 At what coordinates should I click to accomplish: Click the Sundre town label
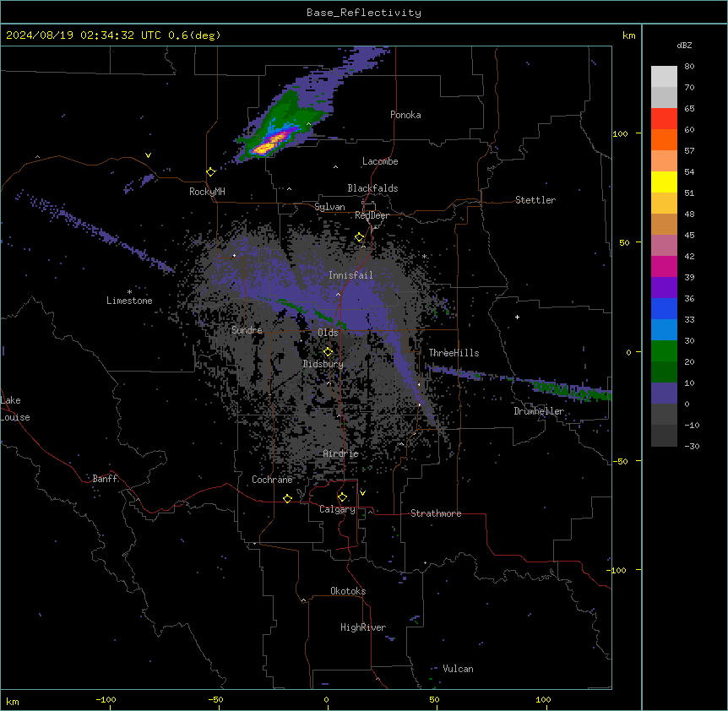point(247,330)
